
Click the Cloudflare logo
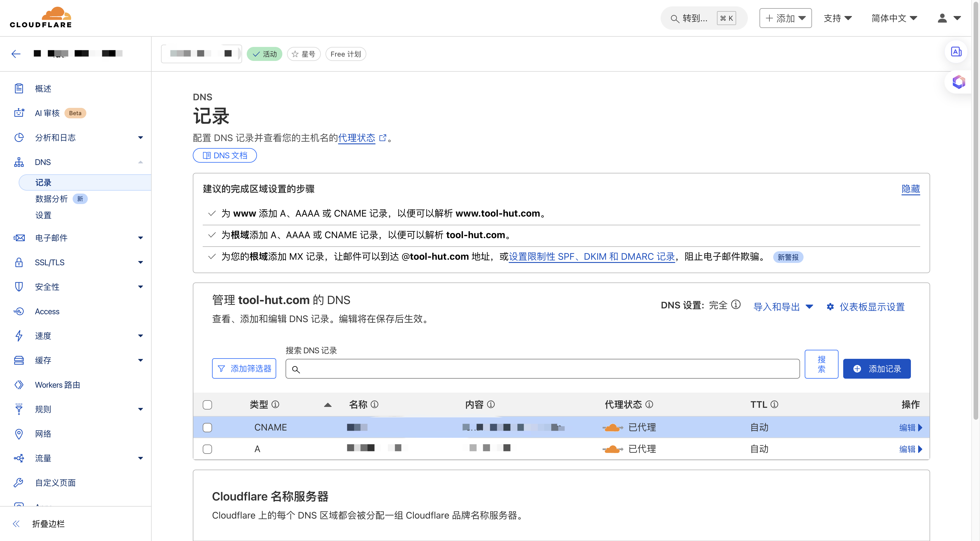pos(41,17)
